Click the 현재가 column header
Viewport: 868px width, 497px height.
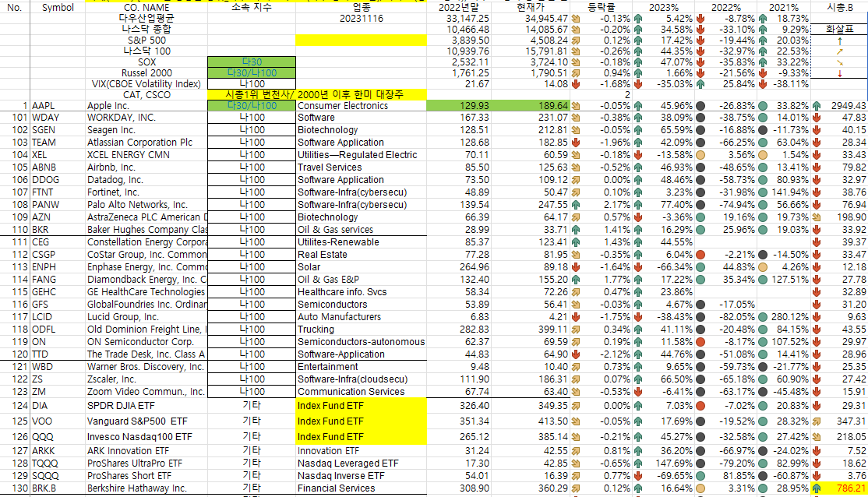click(531, 8)
